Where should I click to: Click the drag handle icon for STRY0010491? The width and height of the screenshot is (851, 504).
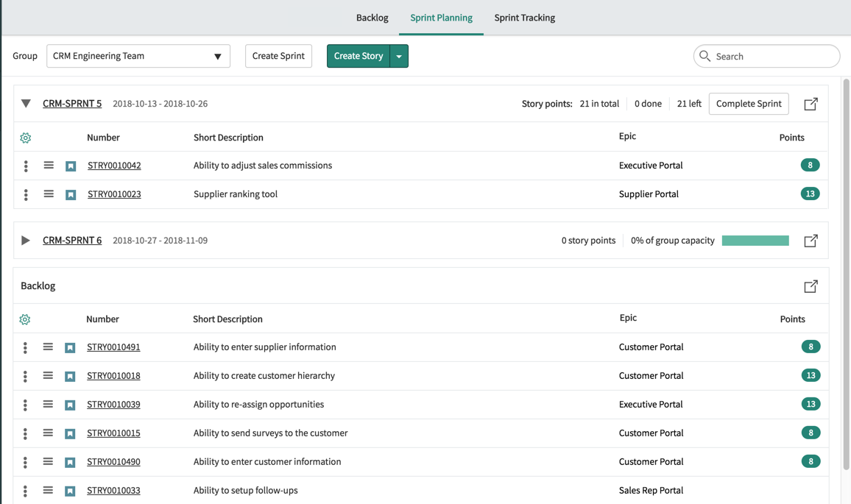(49, 347)
